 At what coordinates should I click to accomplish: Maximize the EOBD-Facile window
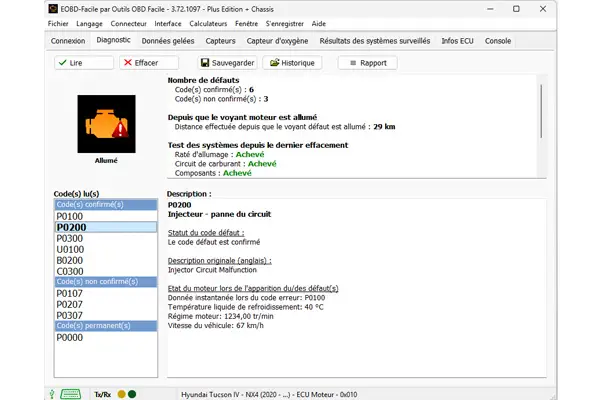pyautogui.click(x=516, y=9)
